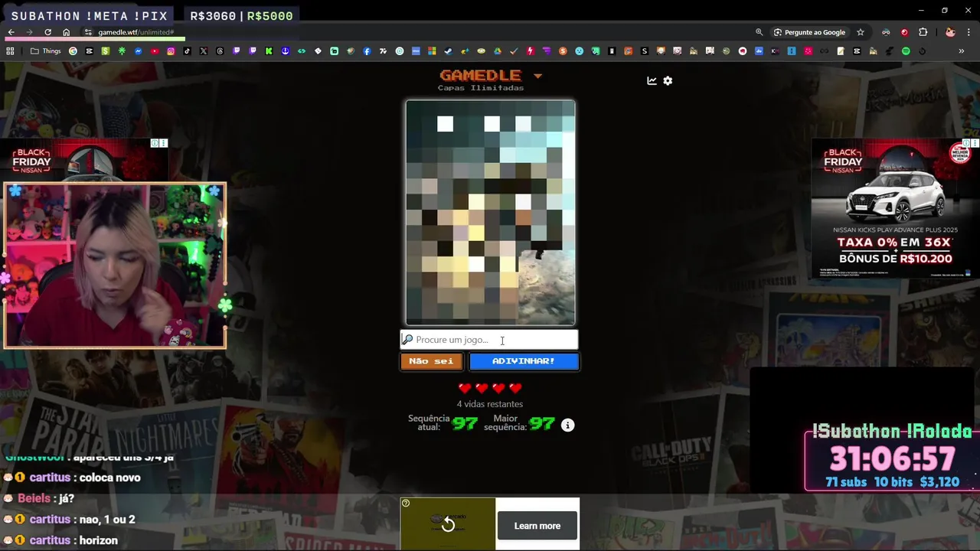Open the Messenger bookmark
This screenshot has height=551, width=980.
pyautogui.click(x=139, y=51)
